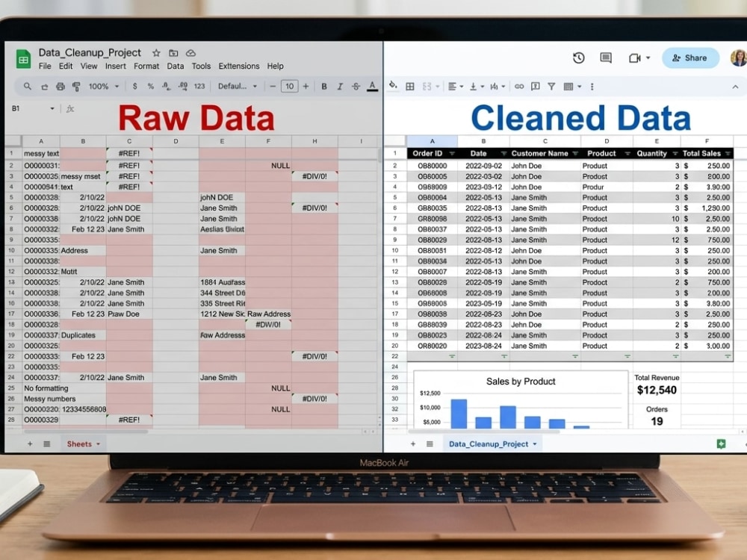
Task: Click the Sales by Product chart
Action: (x=521, y=400)
